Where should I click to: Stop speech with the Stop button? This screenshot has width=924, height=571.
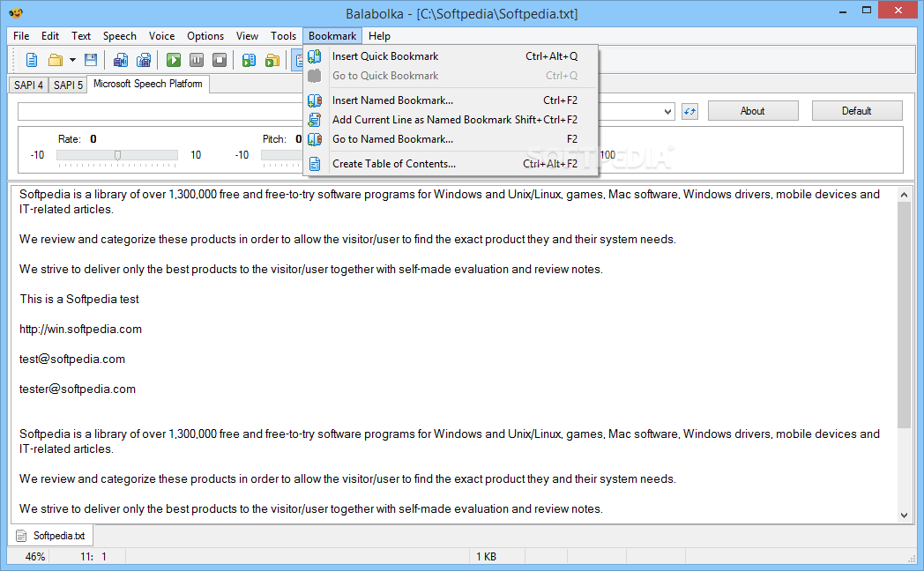(220, 60)
